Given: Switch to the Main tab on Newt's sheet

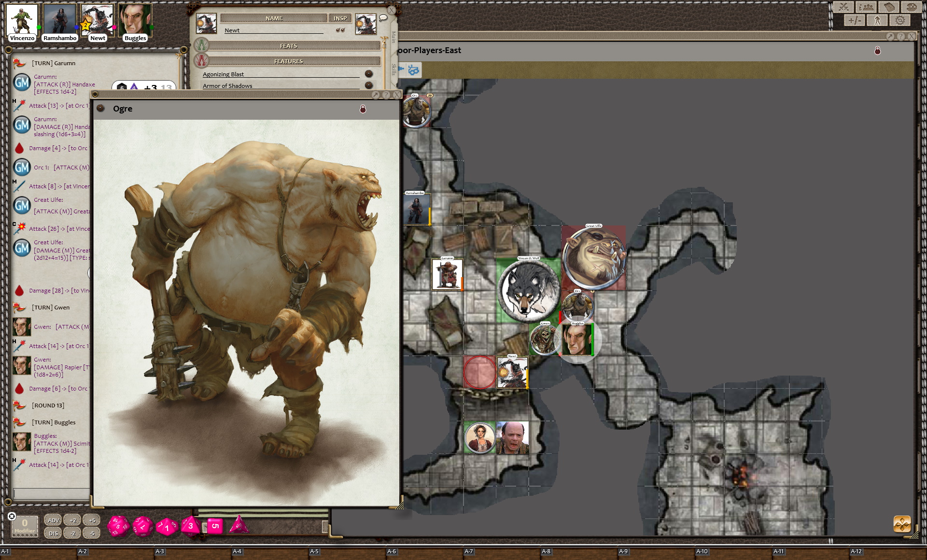Looking at the screenshot, I should click(x=393, y=37).
